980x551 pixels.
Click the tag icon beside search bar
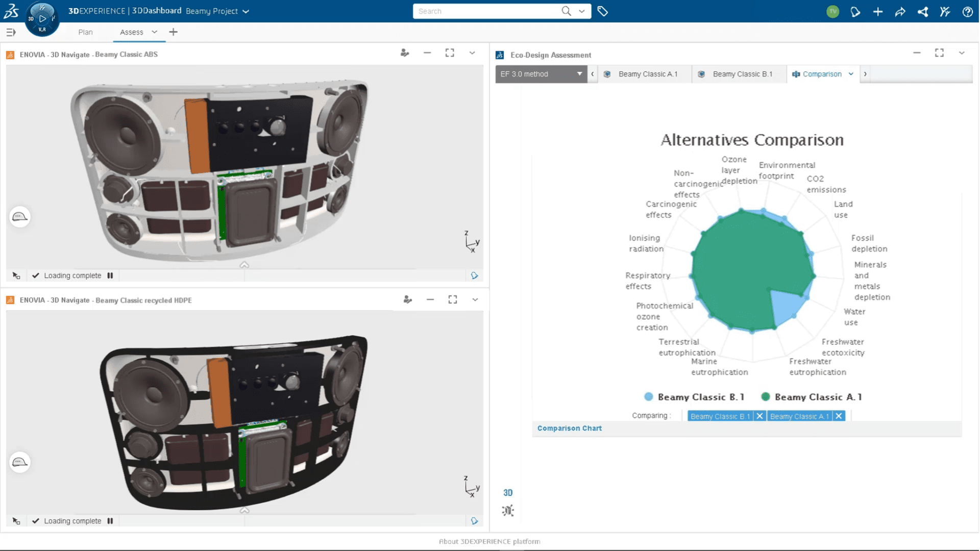coord(602,11)
